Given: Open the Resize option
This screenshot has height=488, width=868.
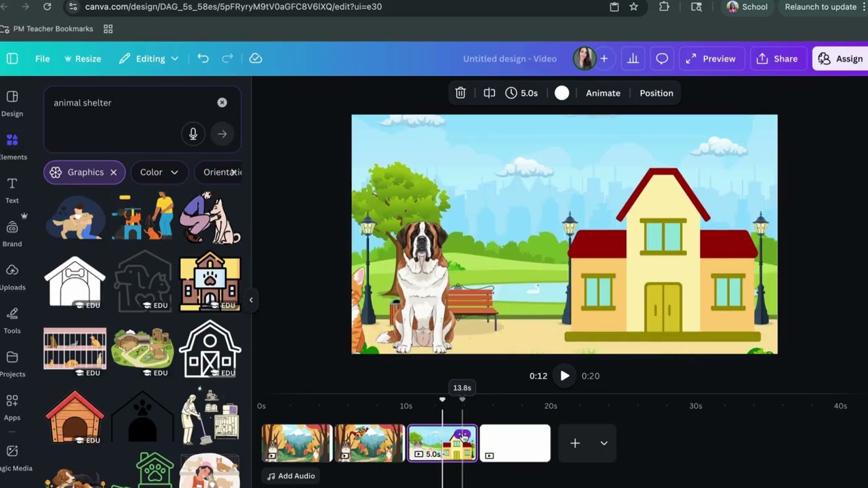Looking at the screenshot, I should pyautogui.click(x=82, y=59).
